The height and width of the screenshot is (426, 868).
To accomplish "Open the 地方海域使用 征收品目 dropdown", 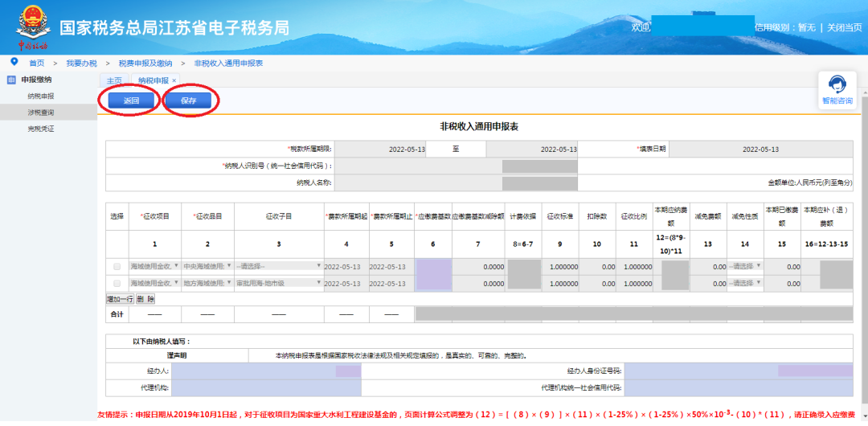I will coord(207,282).
